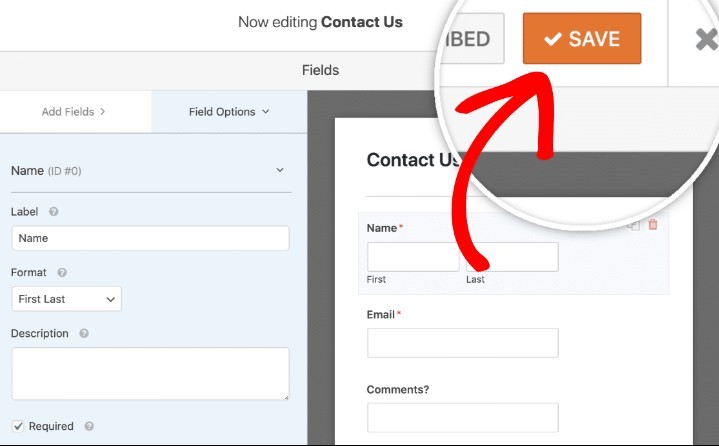Click the help icon next to Required

click(89, 426)
